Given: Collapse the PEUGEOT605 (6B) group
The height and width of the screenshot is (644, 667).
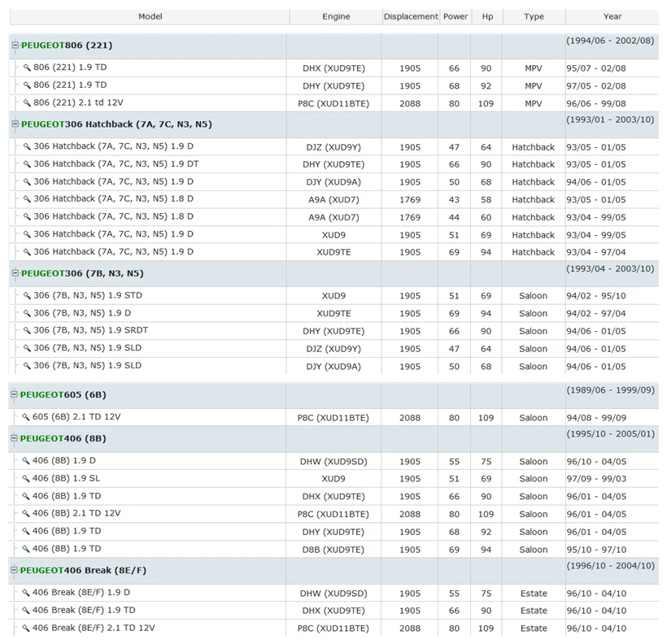Looking at the screenshot, I should pos(14,394).
